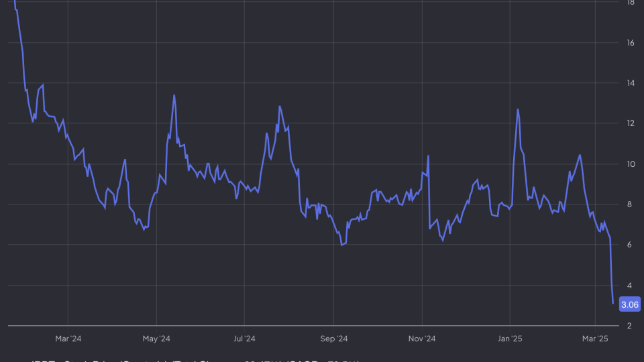Viewport: 644px width, 362px height.
Task: Click the 3.06 current price label
Action: click(631, 304)
